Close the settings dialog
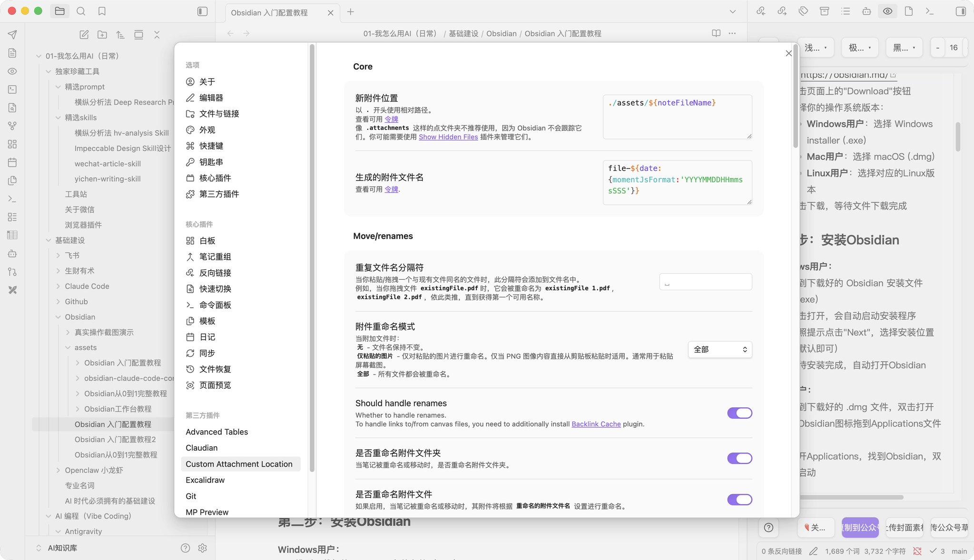Viewport: 974px width, 560px height. [788, 53]
